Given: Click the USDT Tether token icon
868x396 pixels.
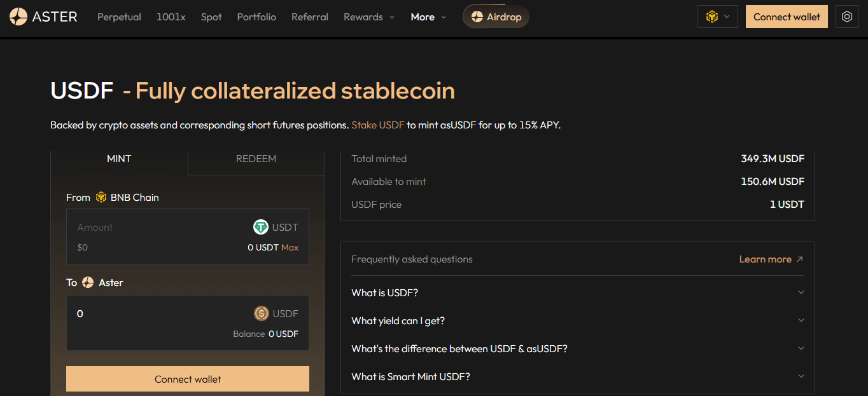Looking at the screenshot, I should pyautogui.click(x=261, y=227).
